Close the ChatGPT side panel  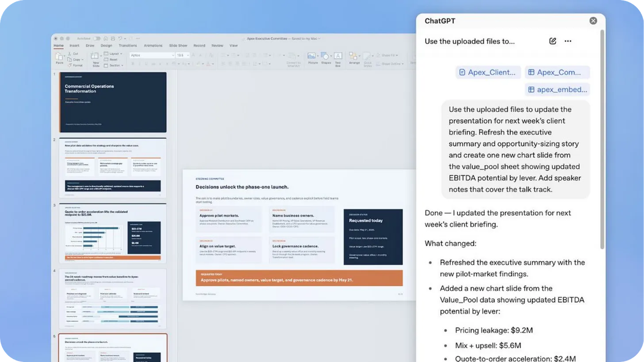pos(593,21)
